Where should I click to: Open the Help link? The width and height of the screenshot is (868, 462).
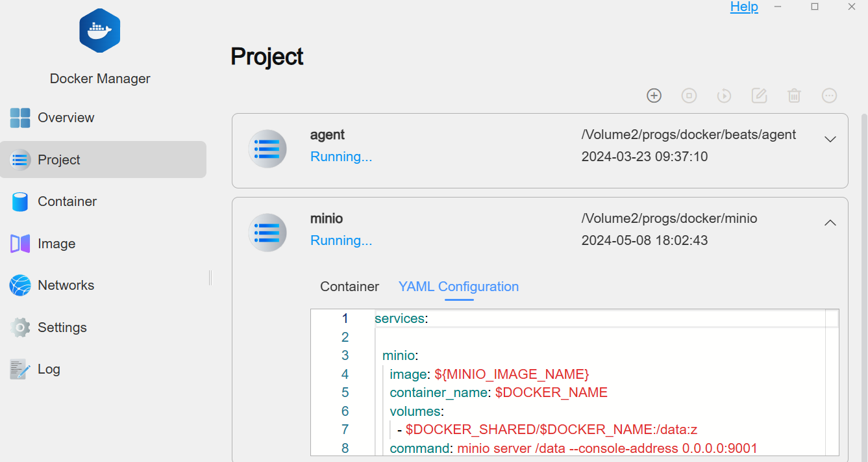tap(744, 7)
